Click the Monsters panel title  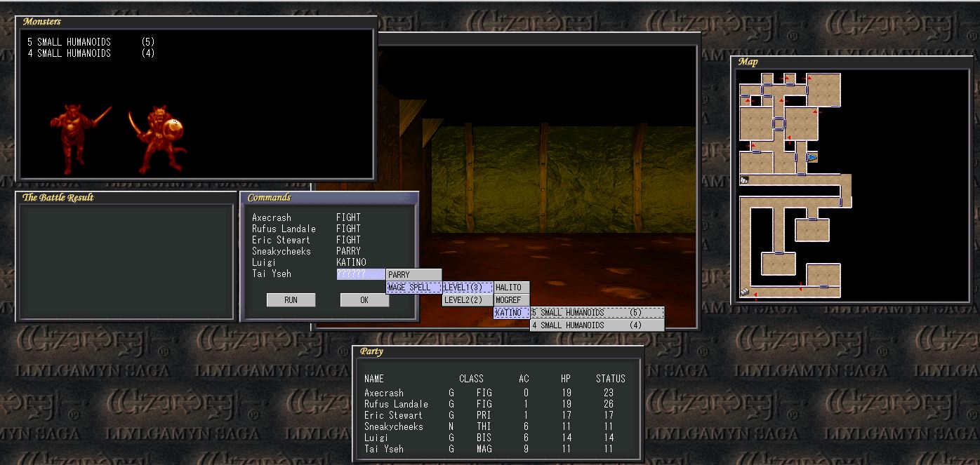[41, 22]
